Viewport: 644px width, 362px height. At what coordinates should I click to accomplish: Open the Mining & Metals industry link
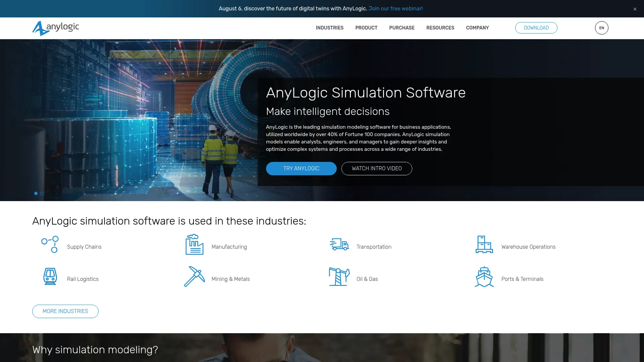pyautogui.click(x=230, y=279)
